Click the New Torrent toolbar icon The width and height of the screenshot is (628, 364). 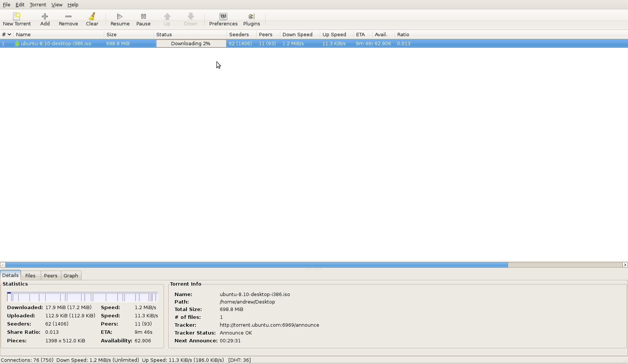pos(17,16)
